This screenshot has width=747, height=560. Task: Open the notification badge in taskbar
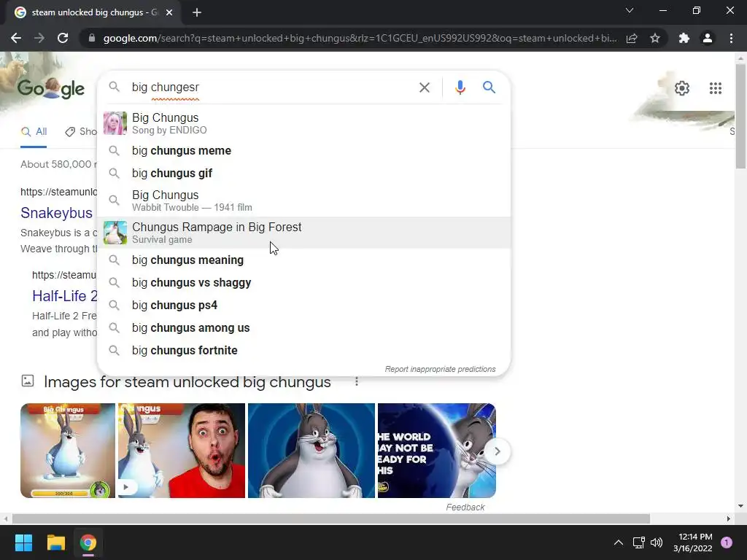727,542
